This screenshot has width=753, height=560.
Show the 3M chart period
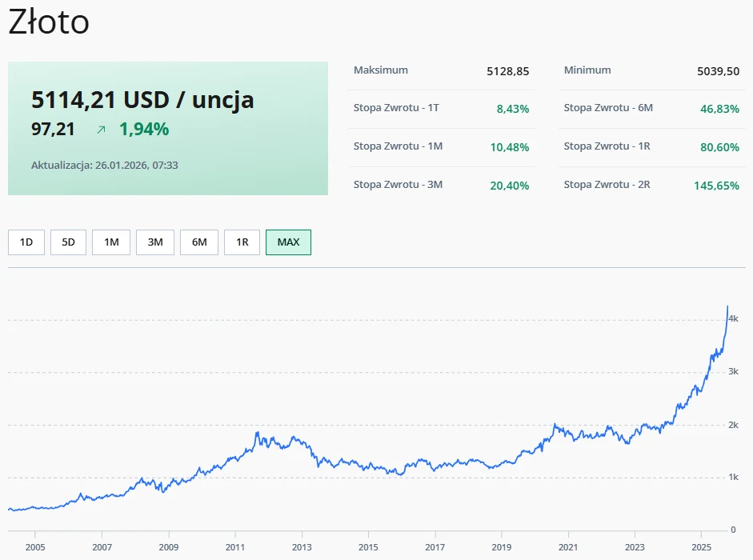(155, 242)
